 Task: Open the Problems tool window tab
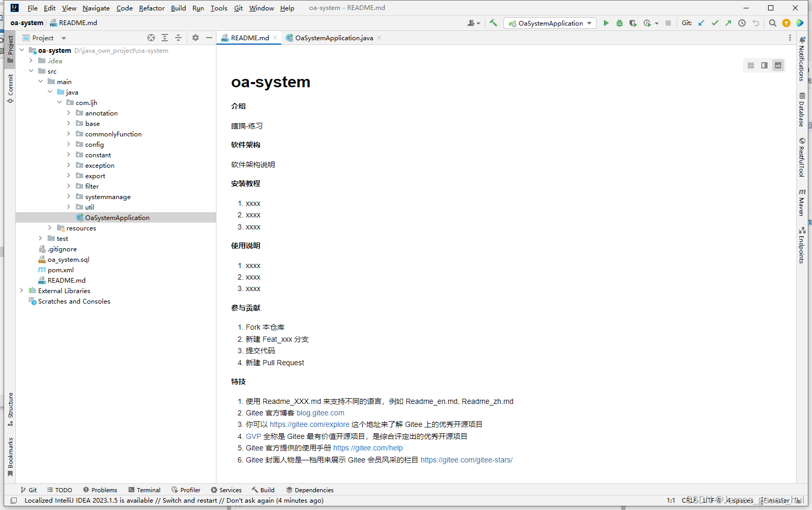100,490
